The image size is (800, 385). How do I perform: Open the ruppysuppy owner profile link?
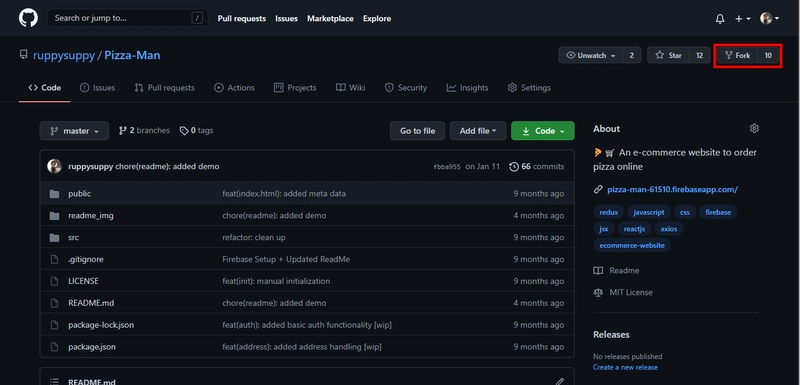click(x=64, y=55)
